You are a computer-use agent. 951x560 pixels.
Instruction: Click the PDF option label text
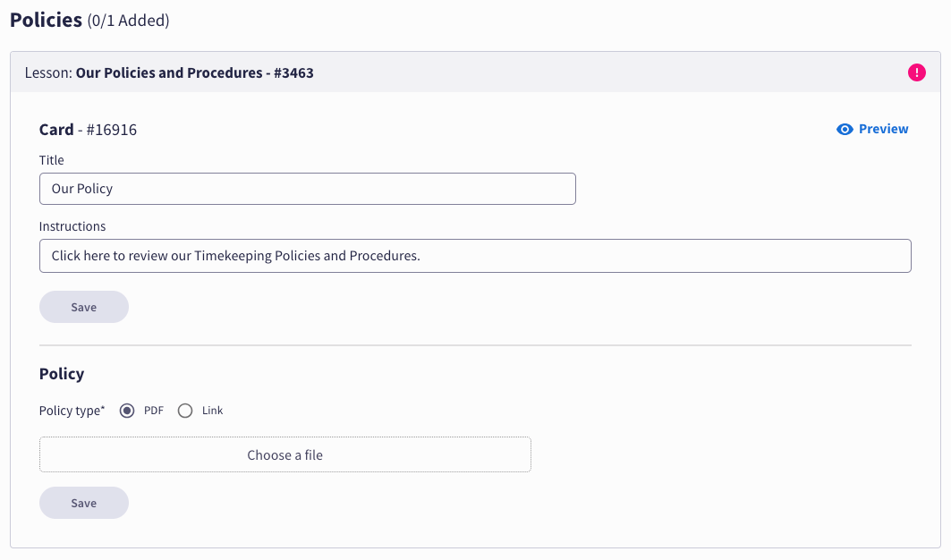(x=154, y=411)
